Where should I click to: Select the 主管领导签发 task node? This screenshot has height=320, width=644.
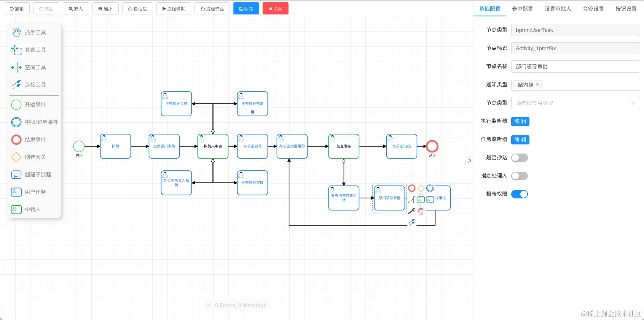tap(252, 104)
